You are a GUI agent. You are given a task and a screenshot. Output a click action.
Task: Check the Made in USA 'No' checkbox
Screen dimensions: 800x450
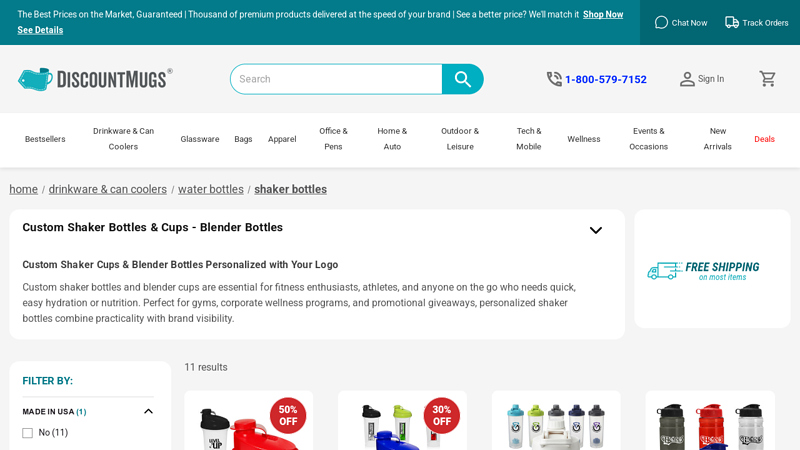click(x=28, y=433)
